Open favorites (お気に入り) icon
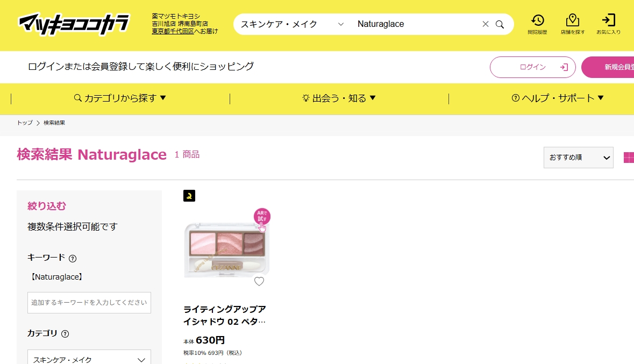 (x=608, y=24)
